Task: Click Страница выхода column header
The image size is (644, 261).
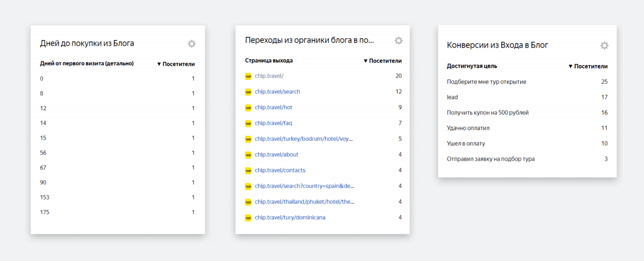Action: pos(269,61)
